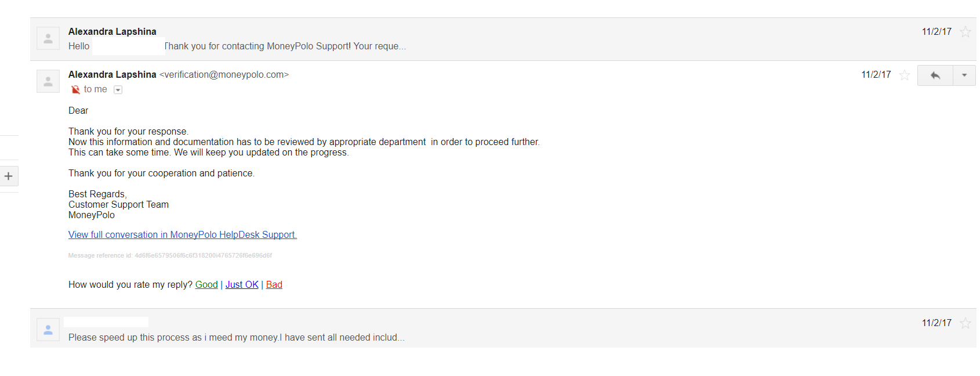This screenshot has height=376, width=980.
Task: Star the last collapsed message
Action: pos(965,323)
